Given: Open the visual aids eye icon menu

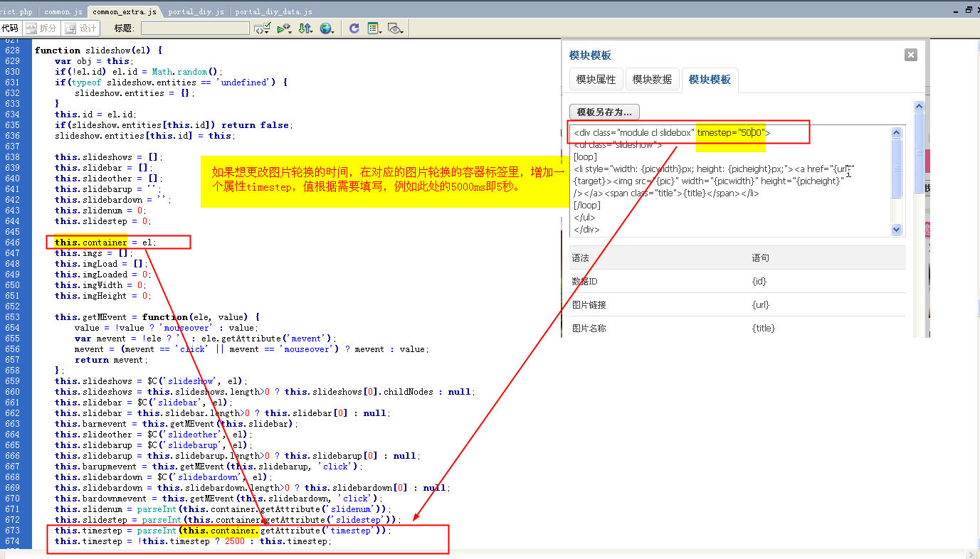Looking at the screenshot, I should click(x=396, y=28).
